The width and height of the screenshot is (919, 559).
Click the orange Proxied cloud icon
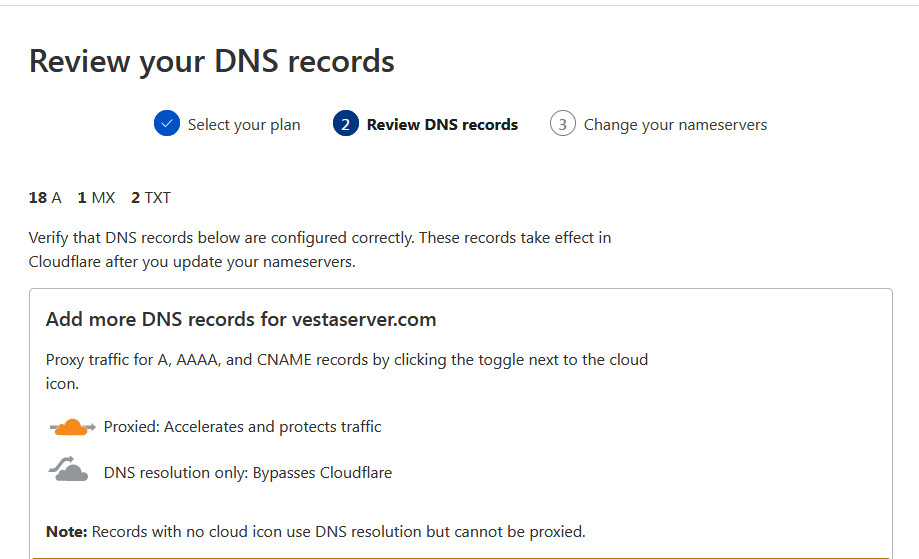point(72,427)
